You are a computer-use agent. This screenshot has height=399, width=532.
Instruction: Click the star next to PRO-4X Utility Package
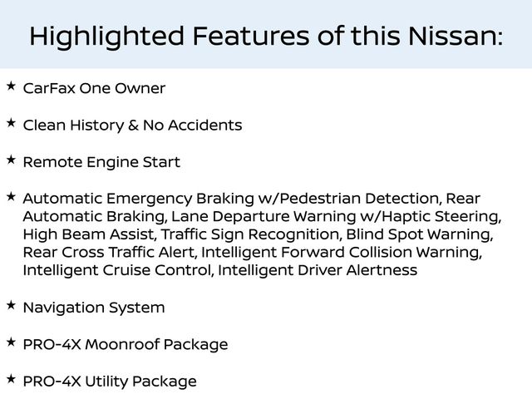pos(10,379)
